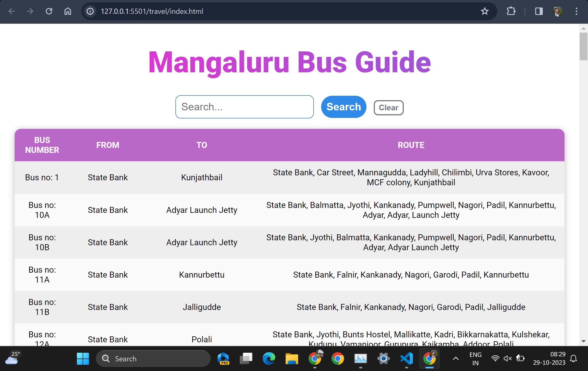Open File Explorer from taskbar
Image resolution: width=588 pixels, height=371 pixels.
pyautogui.click(x=292, y=358)
